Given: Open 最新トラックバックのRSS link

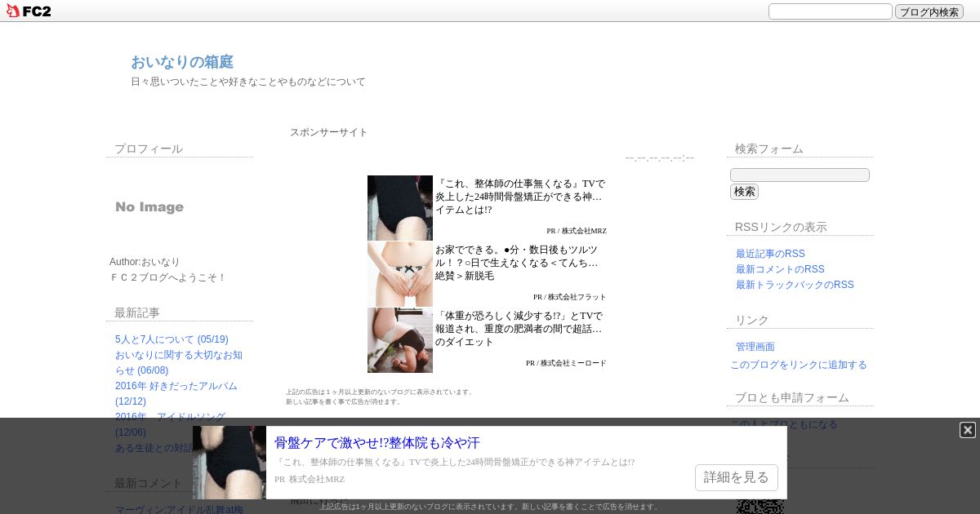Looking at the screenshot, I should click(x=795, y=285).
